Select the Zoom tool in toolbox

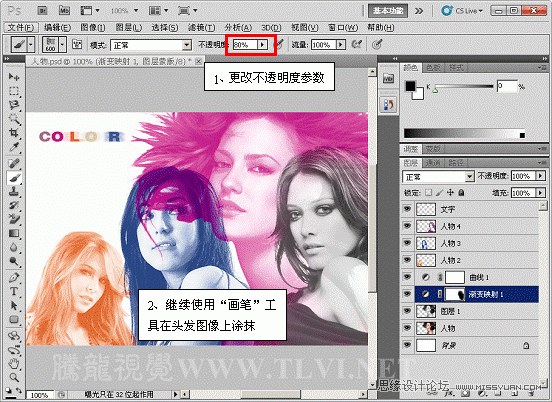tap(14, 377)
